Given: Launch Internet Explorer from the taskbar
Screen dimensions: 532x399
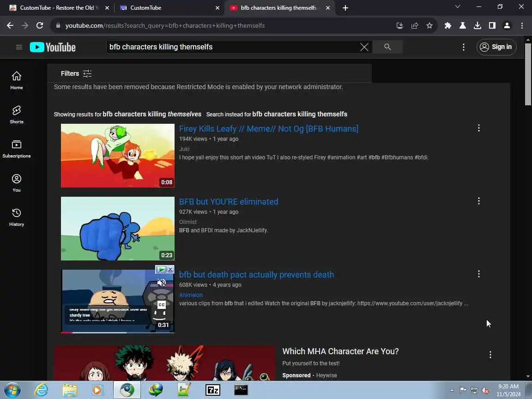Looking at the screenshot, I should pyautogui.click(x=41, y=390).
